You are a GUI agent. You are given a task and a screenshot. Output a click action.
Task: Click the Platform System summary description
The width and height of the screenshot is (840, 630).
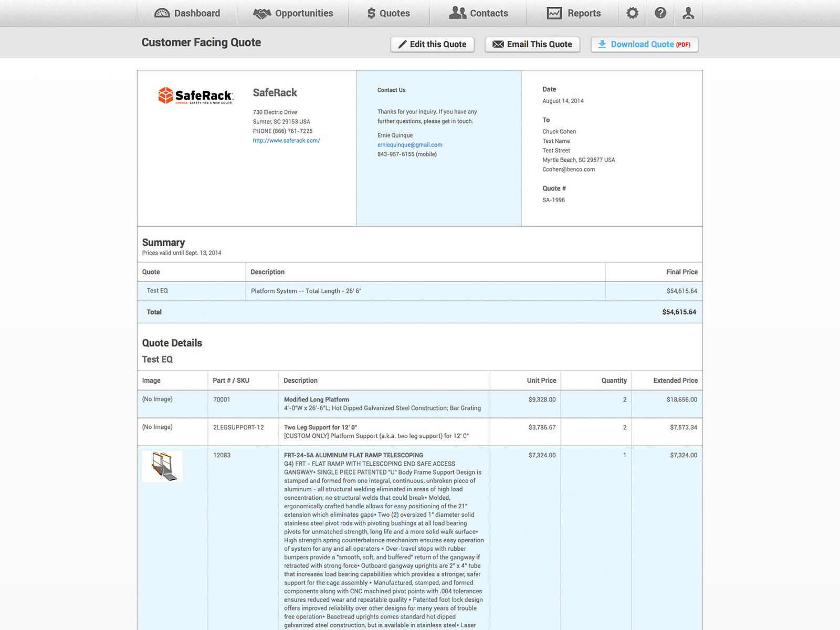pos(306,291)
